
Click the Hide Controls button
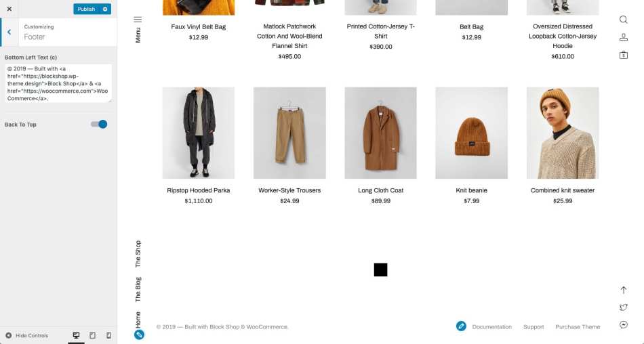(x=27, y=335)
